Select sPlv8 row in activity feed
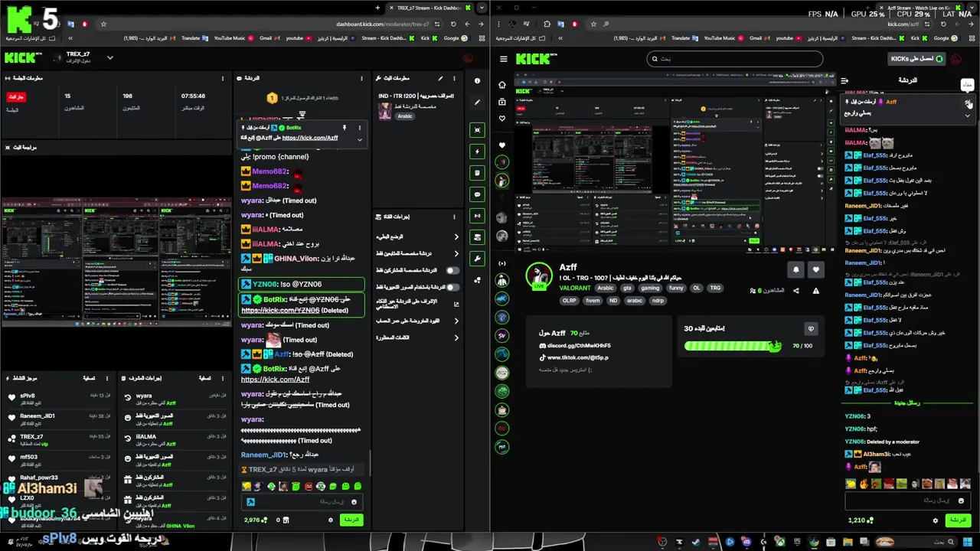The width and height of the screenshot is (980, 551). pyautogui.click(x=60, y=399)
